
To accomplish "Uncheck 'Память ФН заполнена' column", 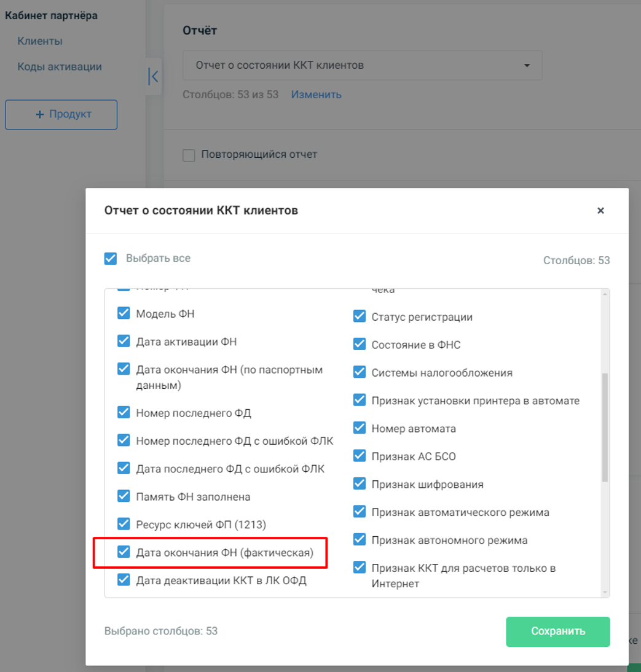I will [124, 496].
